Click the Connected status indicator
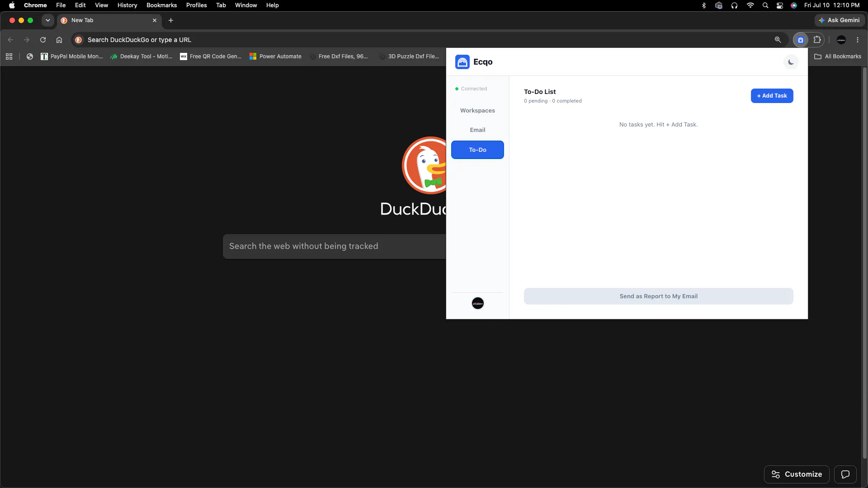Image resolution: width=868 pixels, height=488 pixels. [471, 89]
